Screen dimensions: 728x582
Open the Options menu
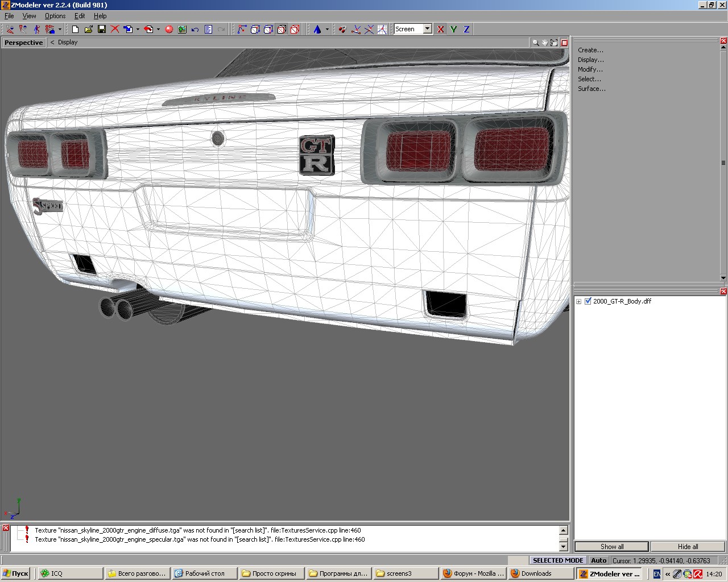[x=55, y=16]
